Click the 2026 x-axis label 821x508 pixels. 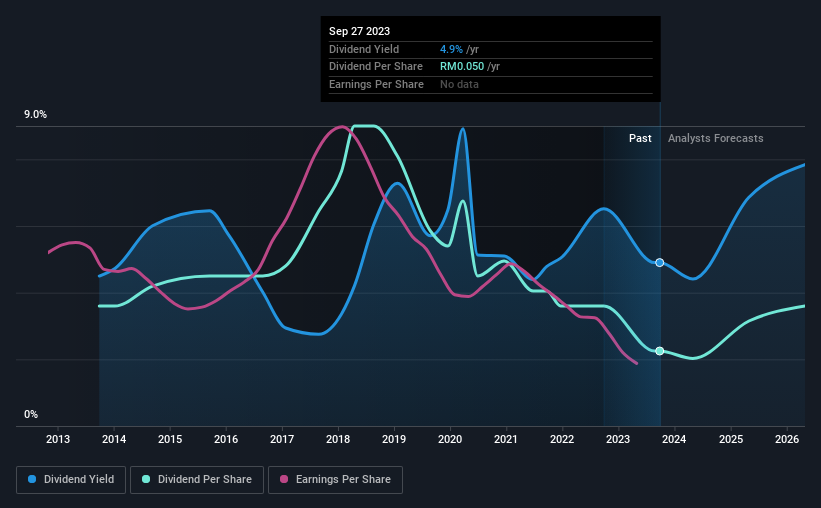(x=787, y=439)
